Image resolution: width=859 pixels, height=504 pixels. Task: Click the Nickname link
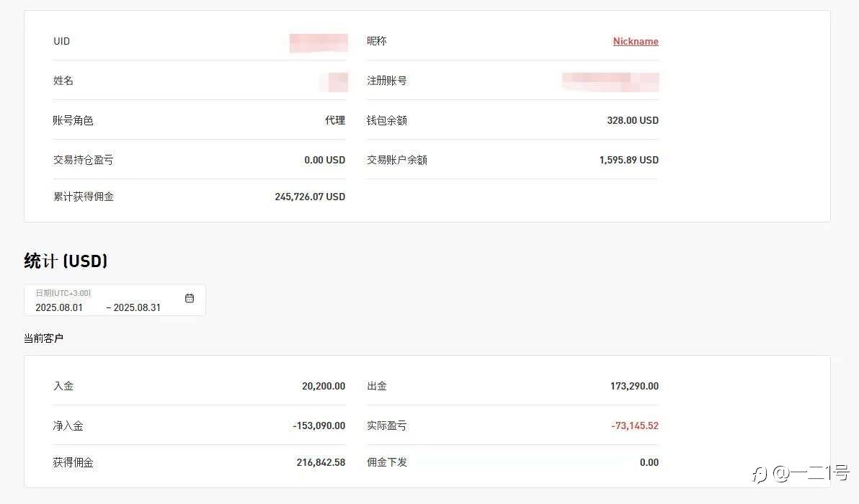coord(636,41)
